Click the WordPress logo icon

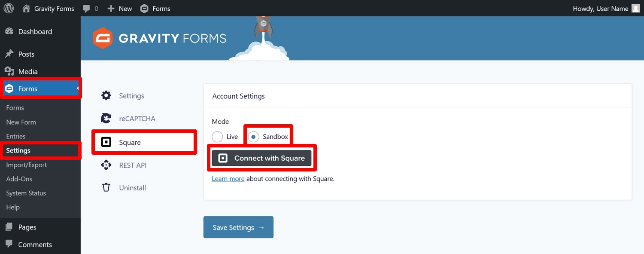[9, 8]
